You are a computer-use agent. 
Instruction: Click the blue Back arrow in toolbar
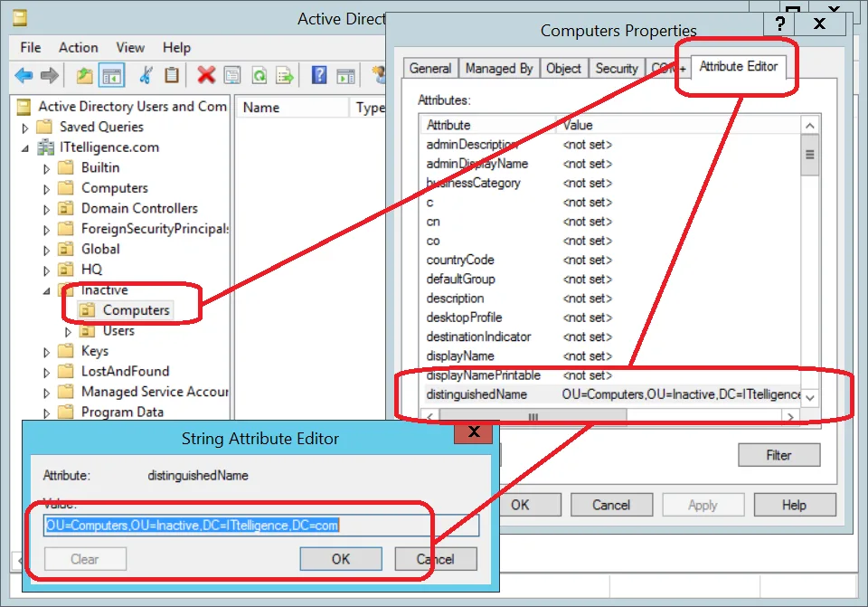tap(24, 75)
